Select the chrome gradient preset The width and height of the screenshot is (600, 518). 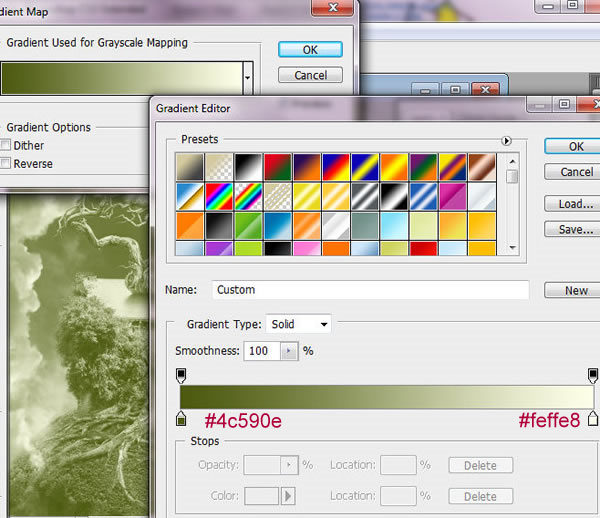190,197
